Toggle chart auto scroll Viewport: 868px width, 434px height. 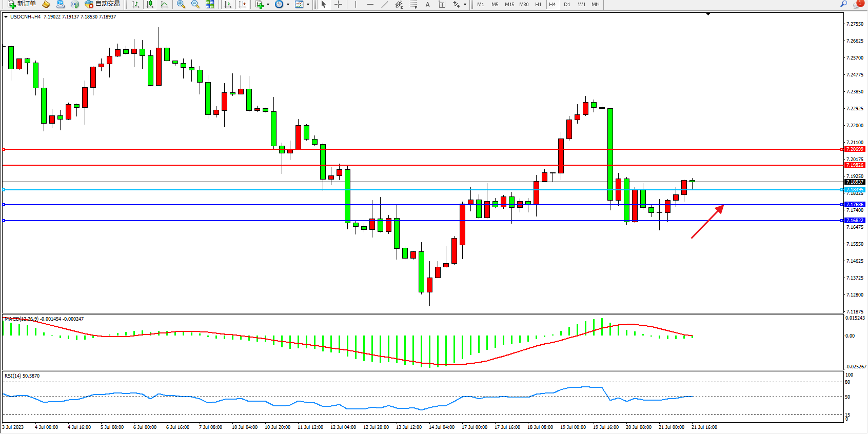pyautogui.click(x=228, y=4)
